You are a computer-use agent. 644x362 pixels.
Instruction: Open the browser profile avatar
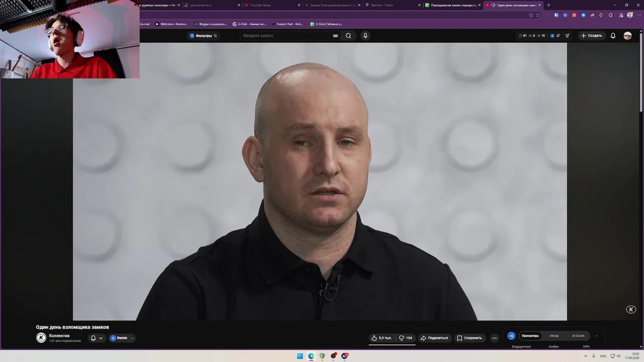630,15
